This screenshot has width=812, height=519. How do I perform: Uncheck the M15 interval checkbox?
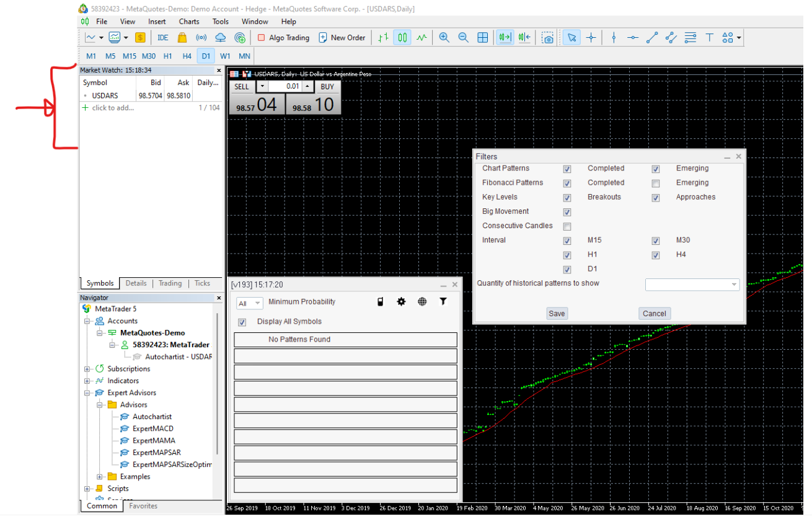pyautogui.click(x=567, y=241)
